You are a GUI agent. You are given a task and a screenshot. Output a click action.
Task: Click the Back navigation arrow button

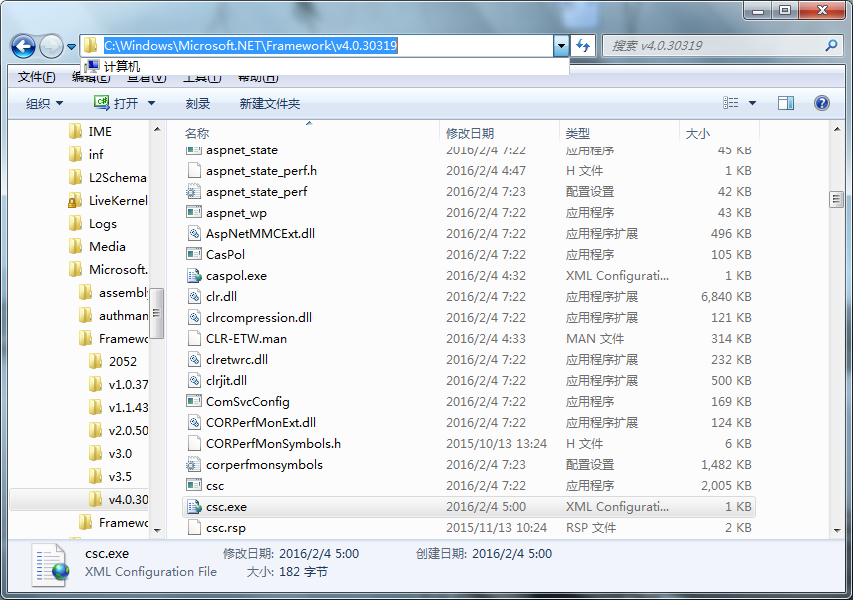point(23,46)
